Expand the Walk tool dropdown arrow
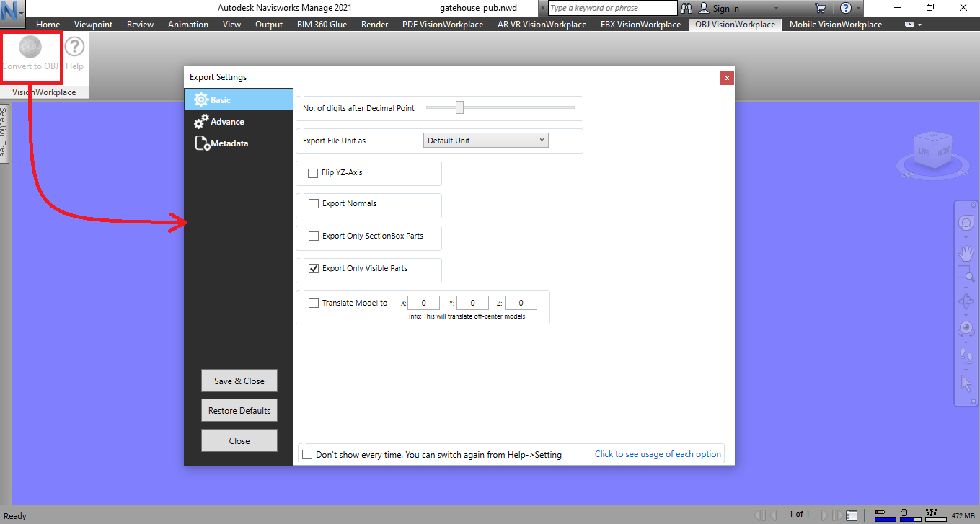The width and height of the screenshot is (980, 524). (966, 368)
